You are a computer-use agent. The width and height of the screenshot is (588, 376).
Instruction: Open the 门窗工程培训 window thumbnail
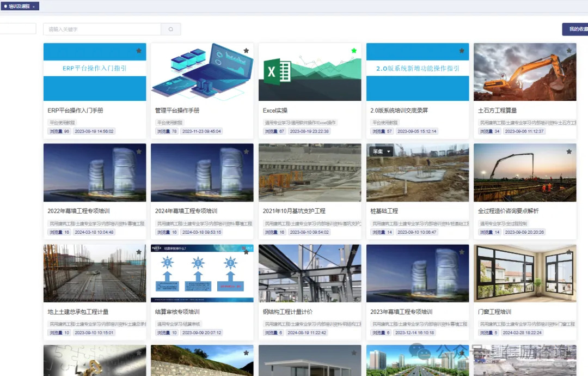[x=525, y=274]
